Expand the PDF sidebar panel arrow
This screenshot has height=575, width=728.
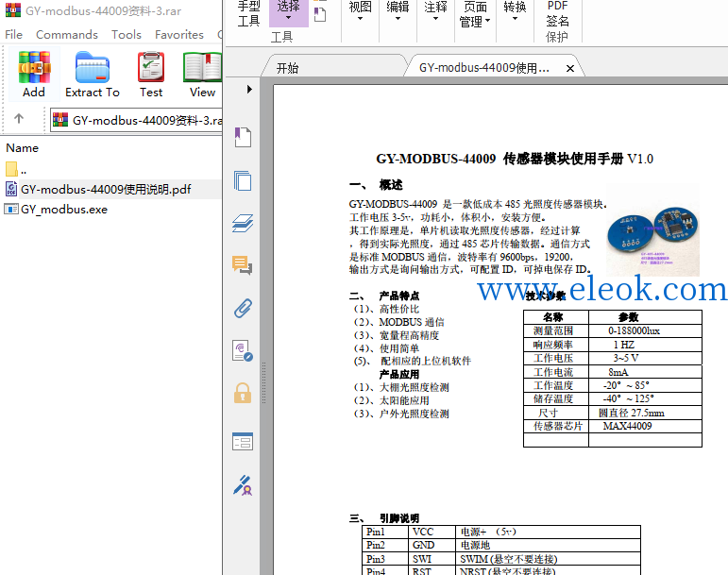click(249, 89)
